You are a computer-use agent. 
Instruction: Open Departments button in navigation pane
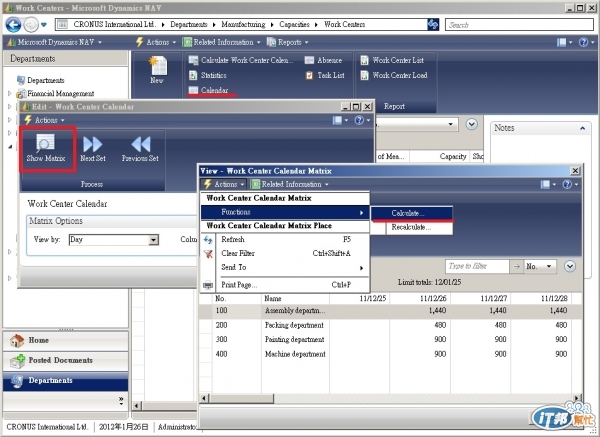pos(66,381)
